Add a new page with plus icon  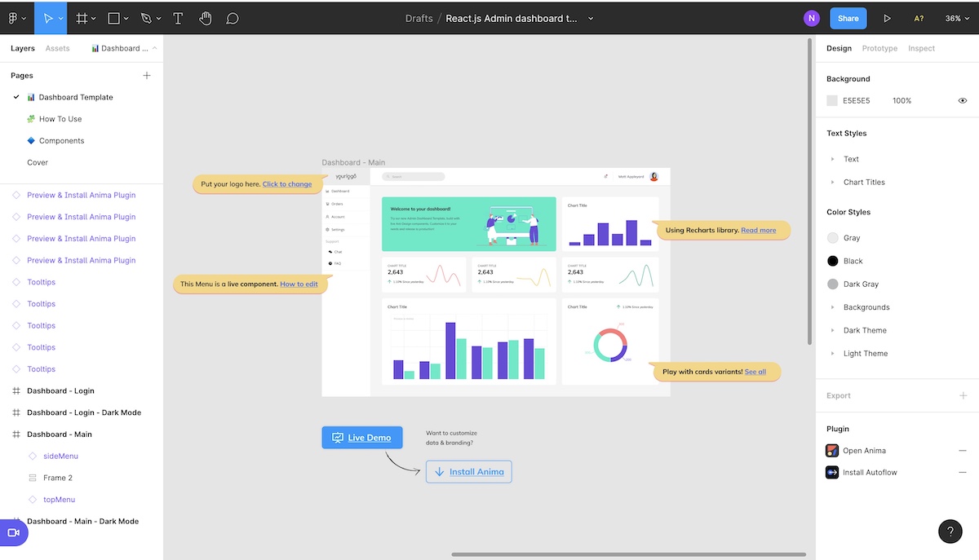coord(147,76)
